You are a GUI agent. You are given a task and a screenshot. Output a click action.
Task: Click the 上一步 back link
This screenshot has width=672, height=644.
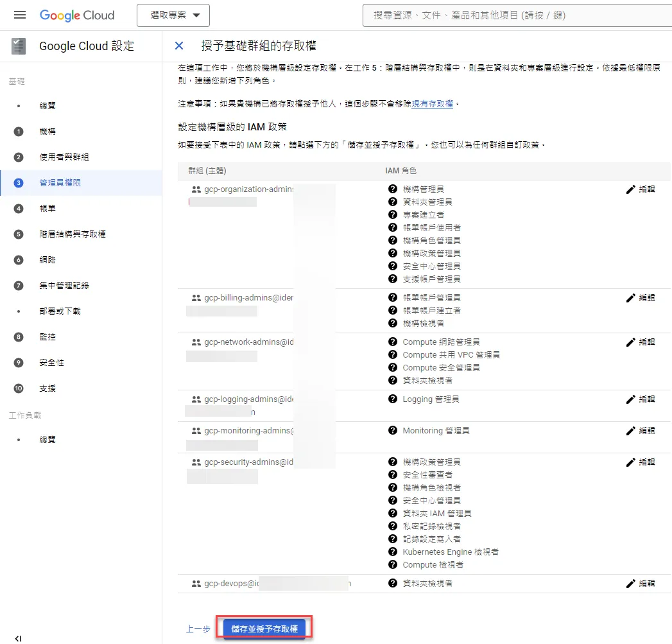198,629
